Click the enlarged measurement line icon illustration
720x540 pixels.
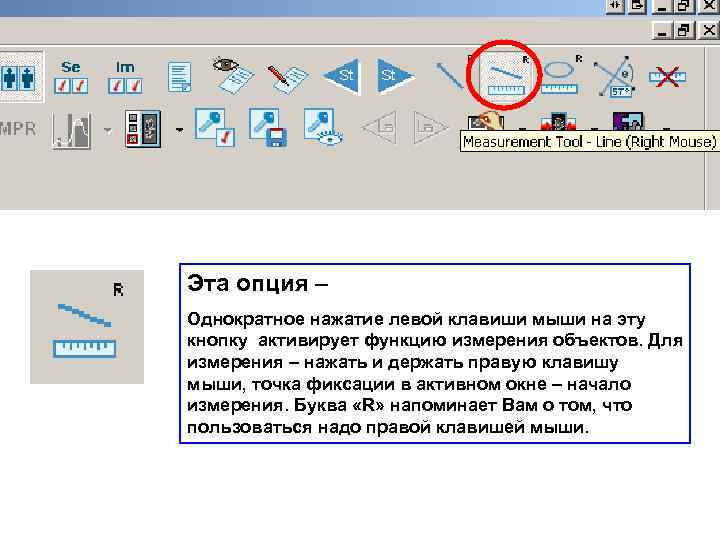(87, 326)
